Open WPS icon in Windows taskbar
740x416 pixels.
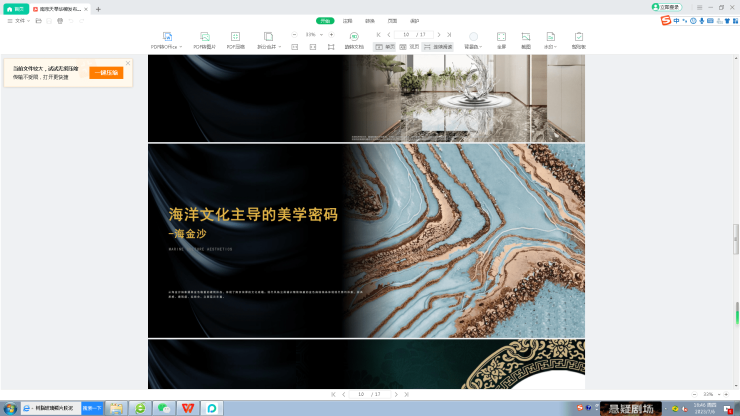(188, 408)
